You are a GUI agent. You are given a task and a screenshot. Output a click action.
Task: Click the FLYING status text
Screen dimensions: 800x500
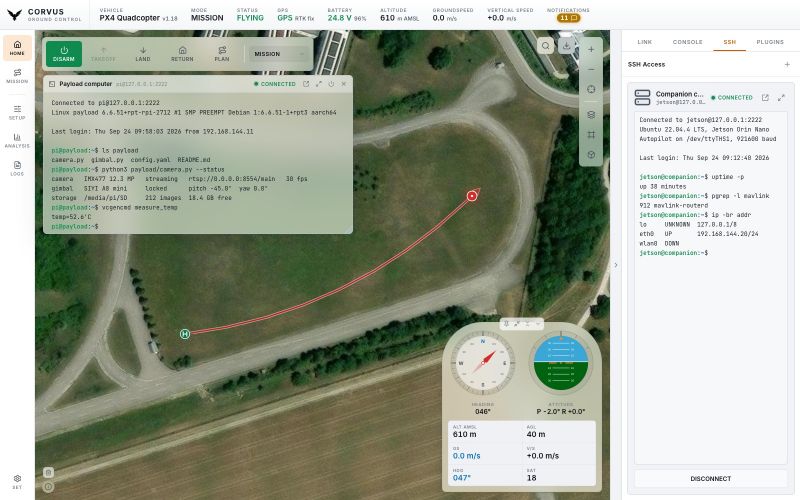tap(250, 18)
